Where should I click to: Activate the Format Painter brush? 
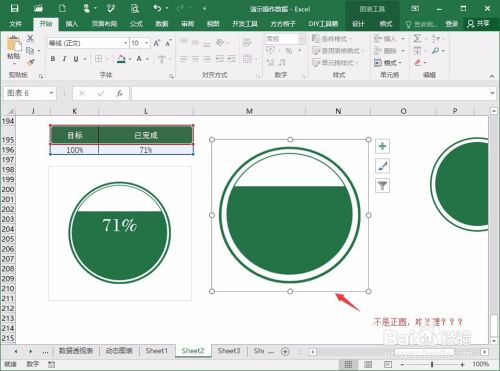31,62
